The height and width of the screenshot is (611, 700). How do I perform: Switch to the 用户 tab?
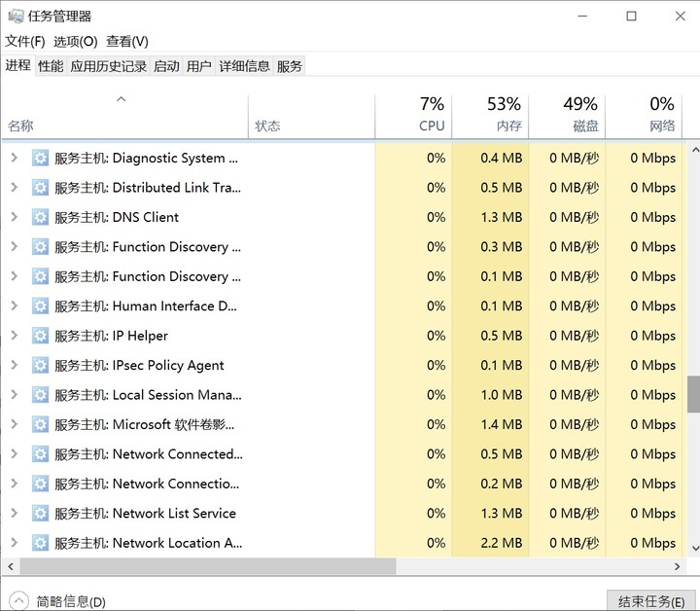point(199,66)
